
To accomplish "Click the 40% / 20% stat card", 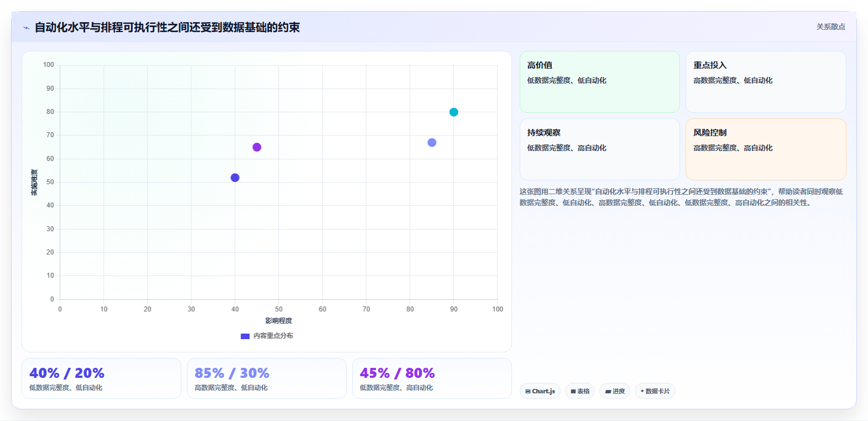I will (101, 378).
